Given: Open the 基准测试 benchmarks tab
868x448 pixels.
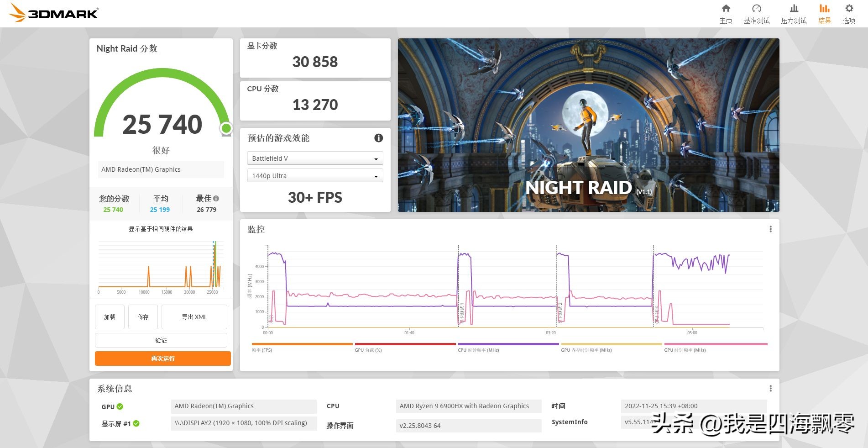Looking at the screenshot, I should 757,14.
